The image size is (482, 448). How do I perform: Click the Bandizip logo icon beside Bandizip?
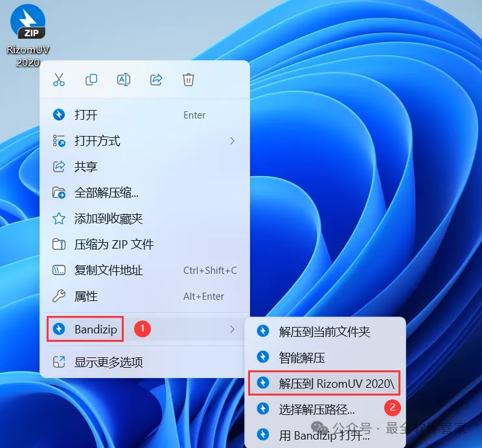point(59,329)
